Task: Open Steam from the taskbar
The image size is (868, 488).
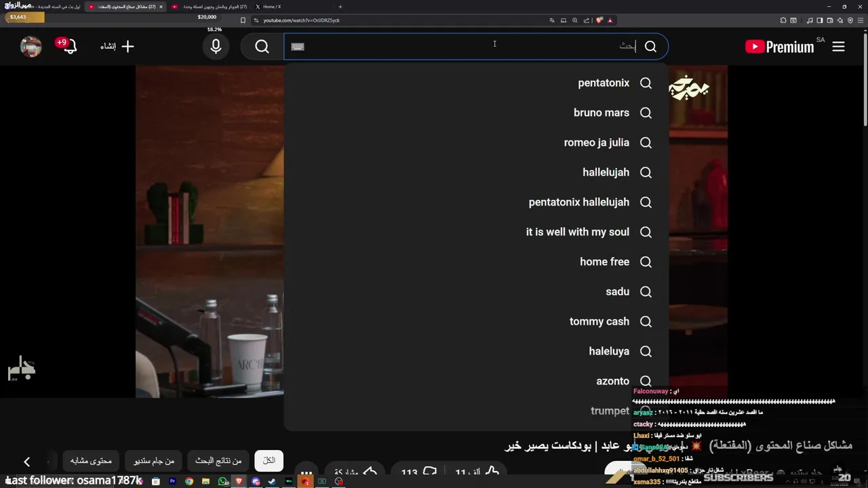Action: [273, 481]
